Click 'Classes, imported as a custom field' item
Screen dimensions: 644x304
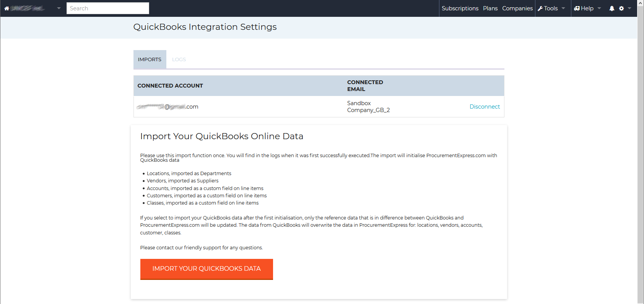(203, 203)
